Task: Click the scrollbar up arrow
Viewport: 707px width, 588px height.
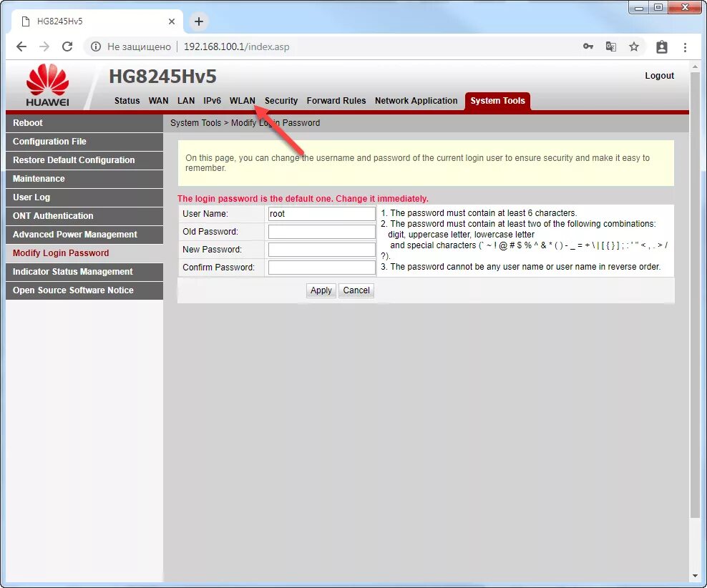Action: pyautogui.click(x=695, y=67)
